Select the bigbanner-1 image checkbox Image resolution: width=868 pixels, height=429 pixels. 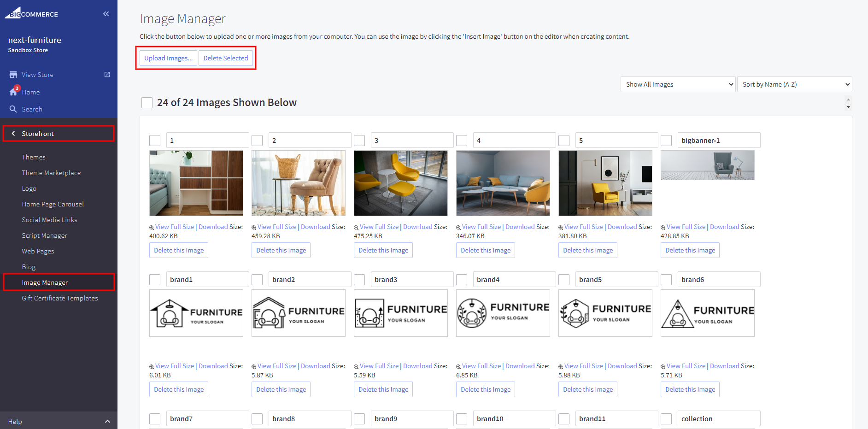666,141
